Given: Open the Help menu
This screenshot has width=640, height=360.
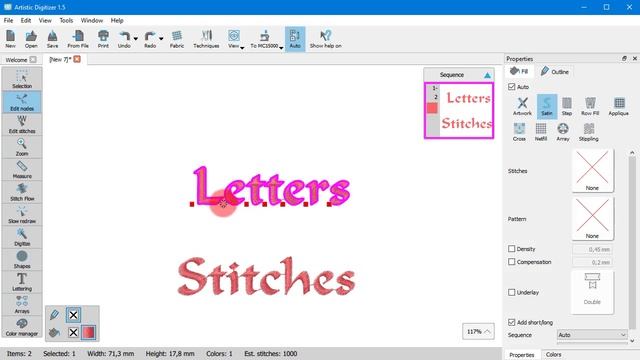Looking at the screenshot, I should point(117,20).
